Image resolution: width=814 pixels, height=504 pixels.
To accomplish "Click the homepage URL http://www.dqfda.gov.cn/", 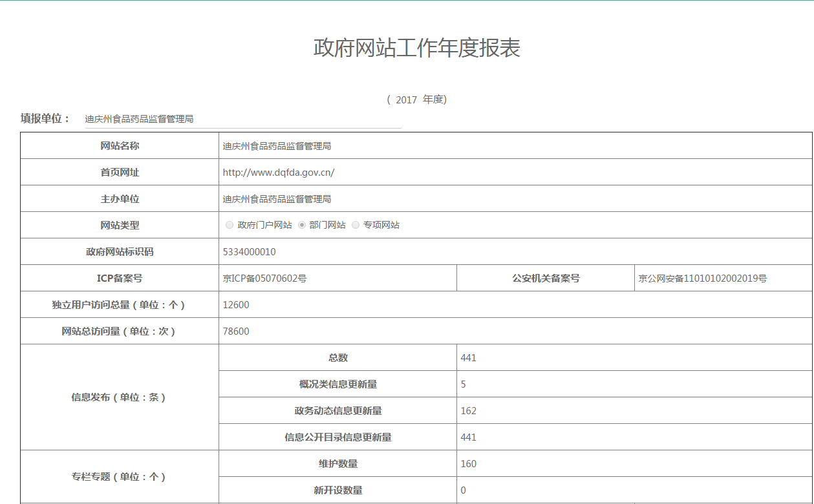I will tap(279, 173).
